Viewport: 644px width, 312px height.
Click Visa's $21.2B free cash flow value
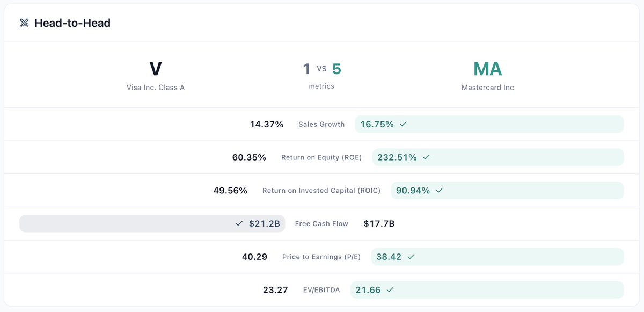point(265,223)
